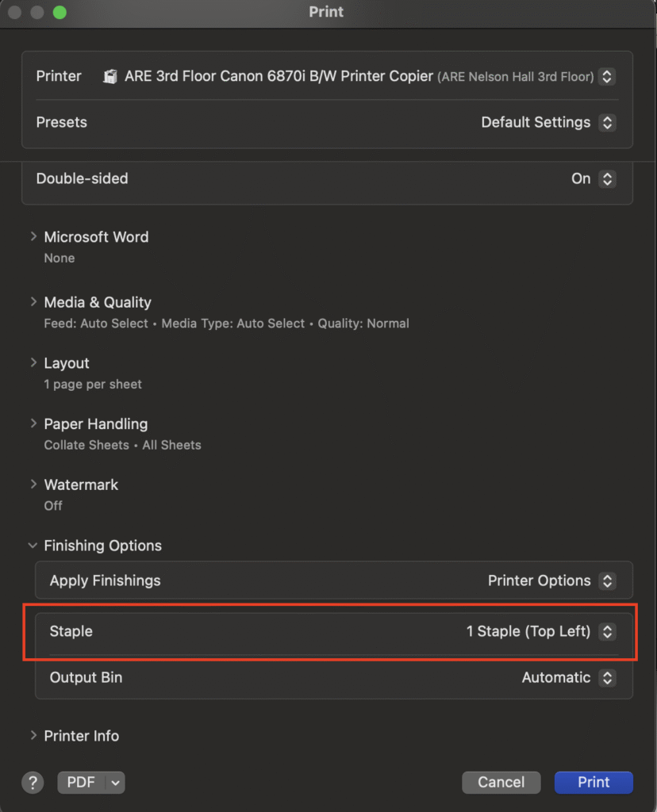Screen dimensions: 657x812
Task: Click the Printer selector stepper arrows
Action: [607, 77]
